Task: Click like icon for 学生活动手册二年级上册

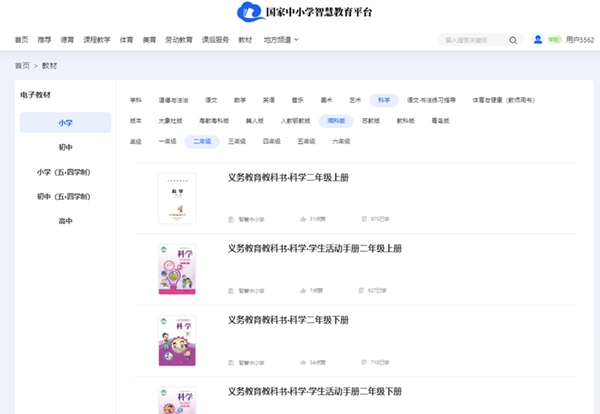Action: (303, 291)
